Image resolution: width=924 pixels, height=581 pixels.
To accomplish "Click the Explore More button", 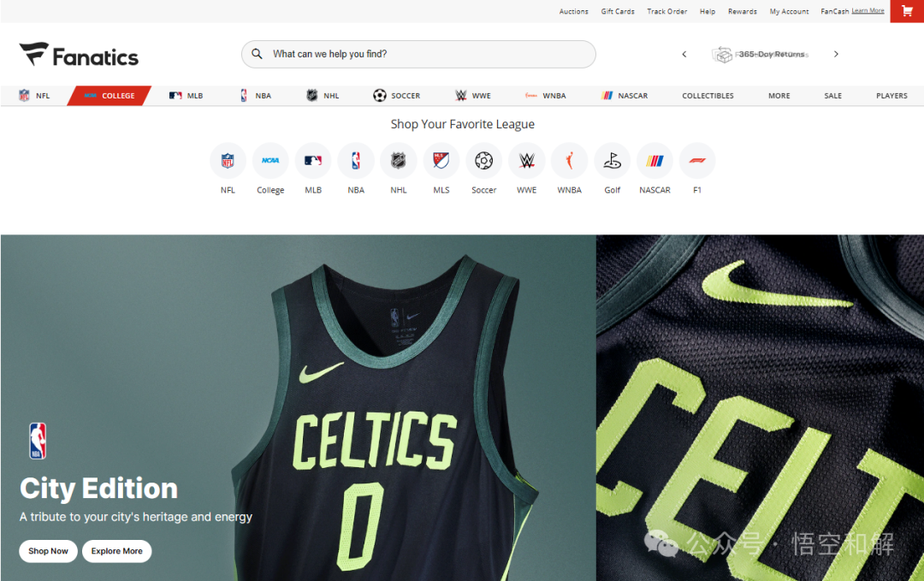I will click(x=116, y=551).
